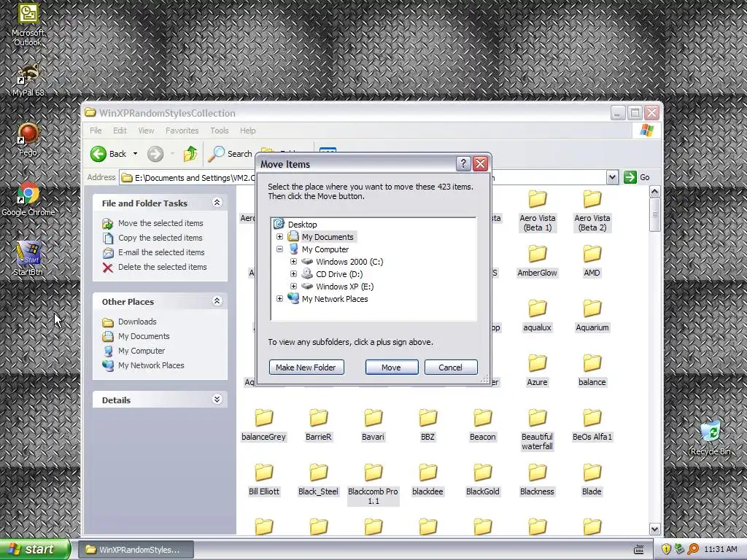Open the Start menu
This screenshot has width=747, height=560.
tap(35, 549)
